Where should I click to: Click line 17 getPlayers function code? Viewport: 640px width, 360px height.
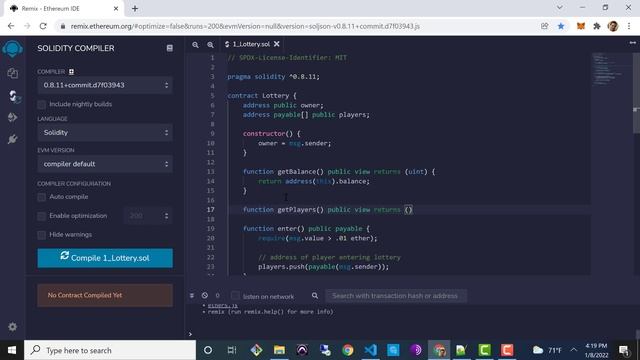pyautogui.click(x=328, y=210)
